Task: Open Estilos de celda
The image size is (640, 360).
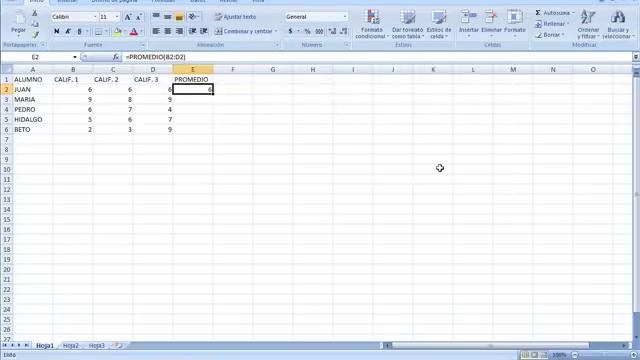Action: pos(439,24)
